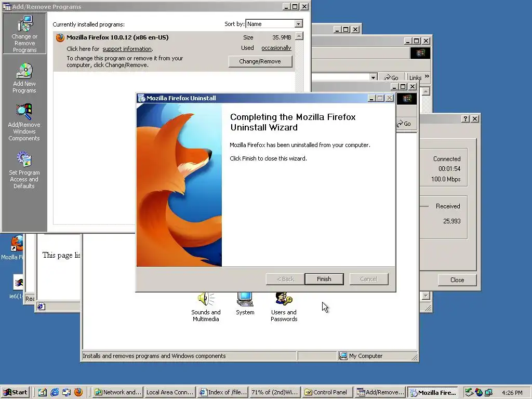532x399 pixels.
Task: Click the Links toolbar label
Action: (x=415, y=78)
